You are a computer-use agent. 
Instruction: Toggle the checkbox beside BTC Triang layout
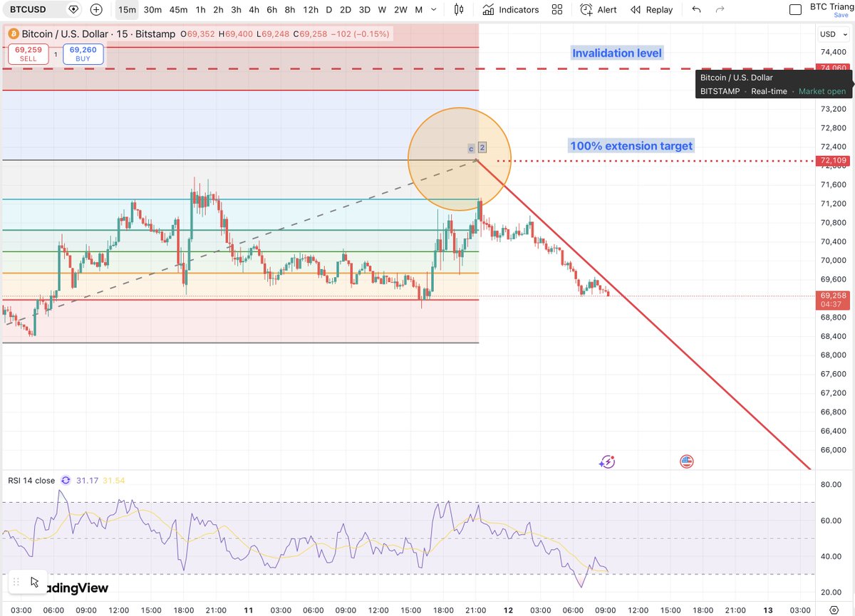pos(796,9)
